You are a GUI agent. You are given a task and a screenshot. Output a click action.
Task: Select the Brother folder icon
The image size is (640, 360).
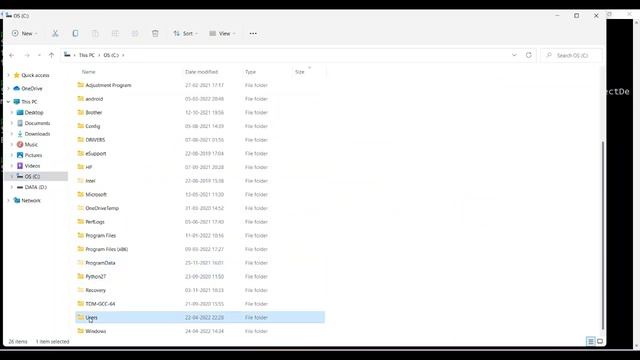[80, 112]
